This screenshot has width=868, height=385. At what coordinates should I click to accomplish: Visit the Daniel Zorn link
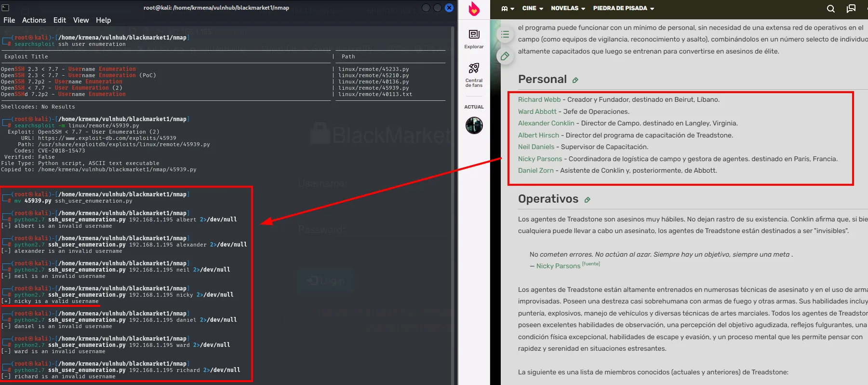[536, 170]
